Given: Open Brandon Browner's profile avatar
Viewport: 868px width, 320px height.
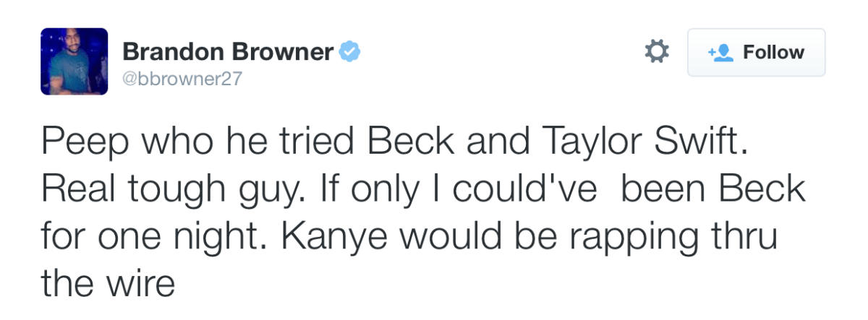Looking at the screenshot, I should click(x=75, y=61).
